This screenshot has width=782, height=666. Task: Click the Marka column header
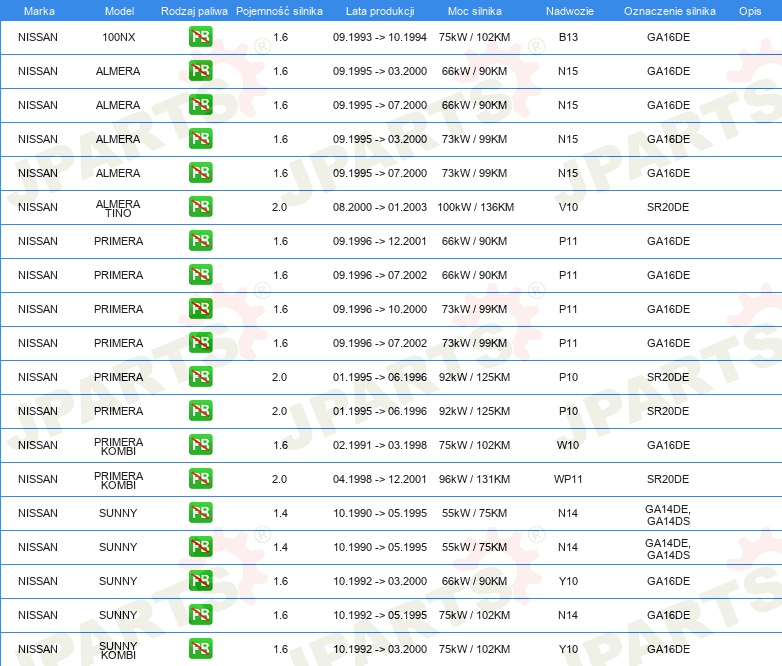pos(39,11)
